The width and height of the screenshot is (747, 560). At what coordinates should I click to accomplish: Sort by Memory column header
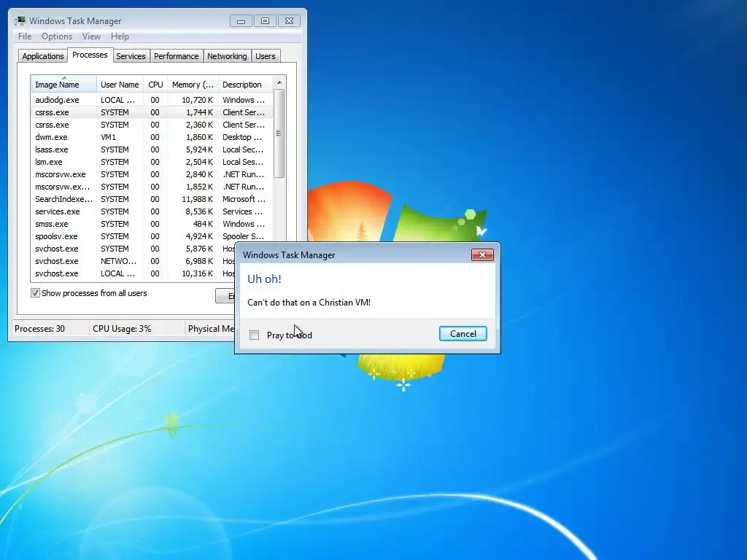[x=193, y=85]
